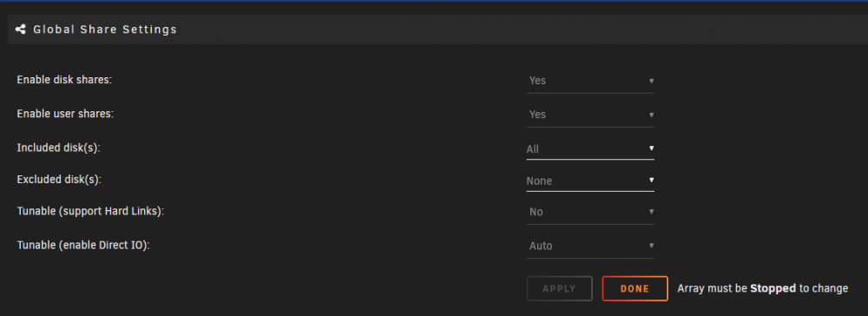Select the 'Tunable (enable Direct IO):' label
The width and height of the screenshot is (868, 316).
pyautogui.click(x=83, y=245)
